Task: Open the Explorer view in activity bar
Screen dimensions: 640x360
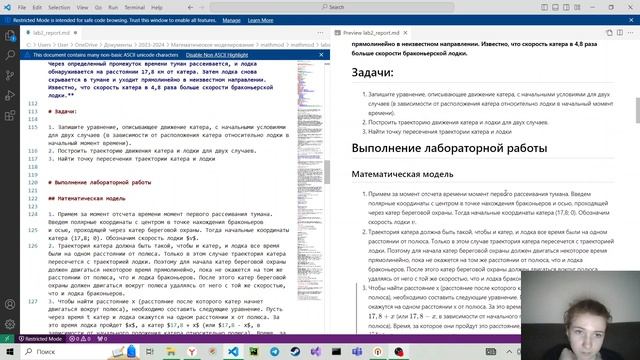Action: point(10,36)
